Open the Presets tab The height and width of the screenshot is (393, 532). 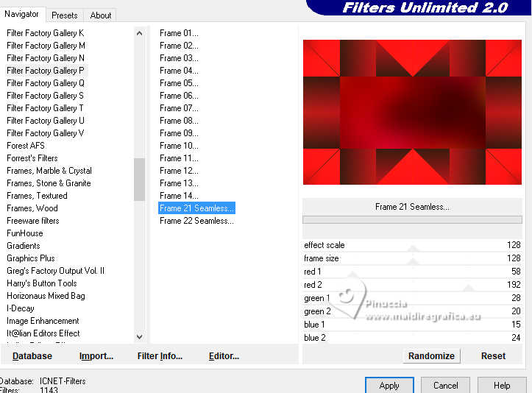point(65,15)
